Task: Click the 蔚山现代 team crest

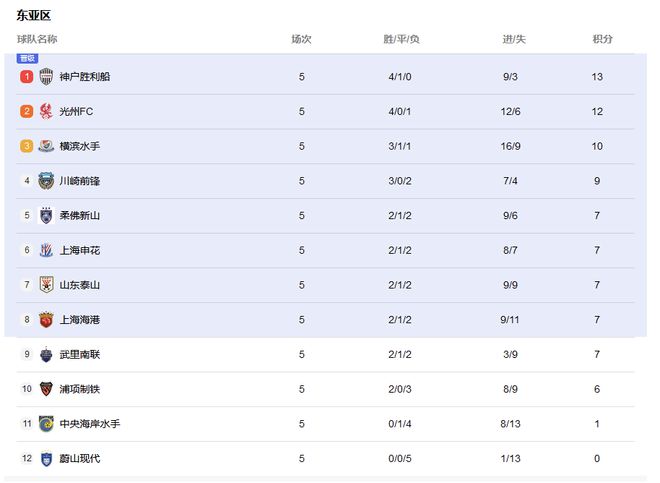Action: [46, 459]
